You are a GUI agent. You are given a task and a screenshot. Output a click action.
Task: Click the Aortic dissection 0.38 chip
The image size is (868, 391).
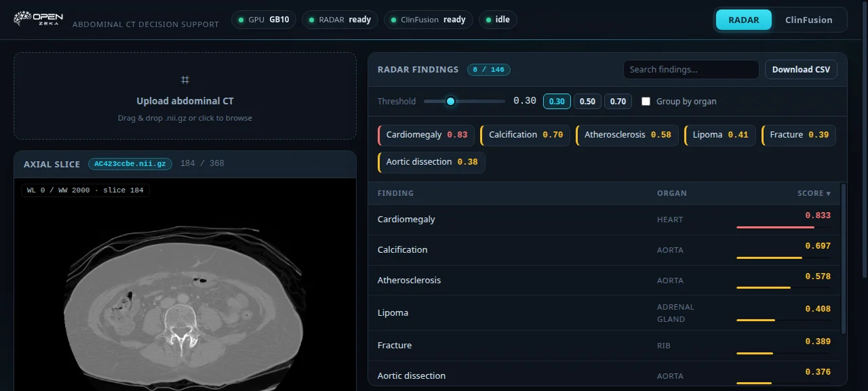431,162
